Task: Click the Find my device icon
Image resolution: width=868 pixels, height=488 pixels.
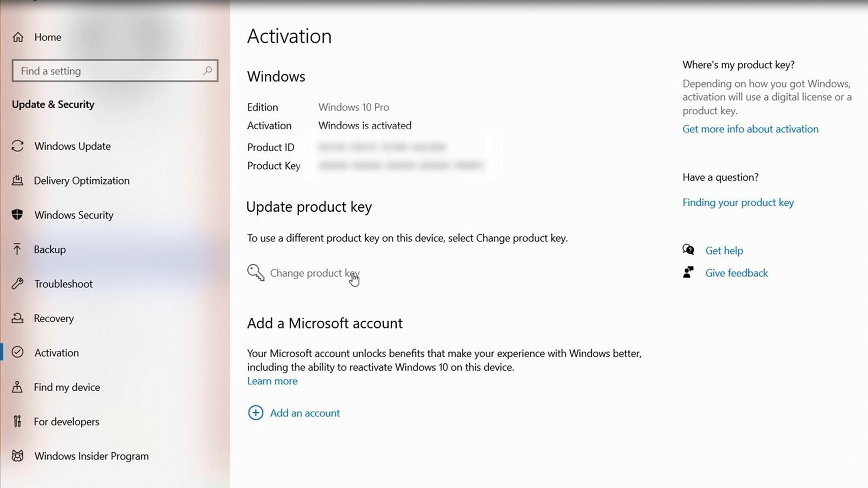Action: [x=19, y=386]
